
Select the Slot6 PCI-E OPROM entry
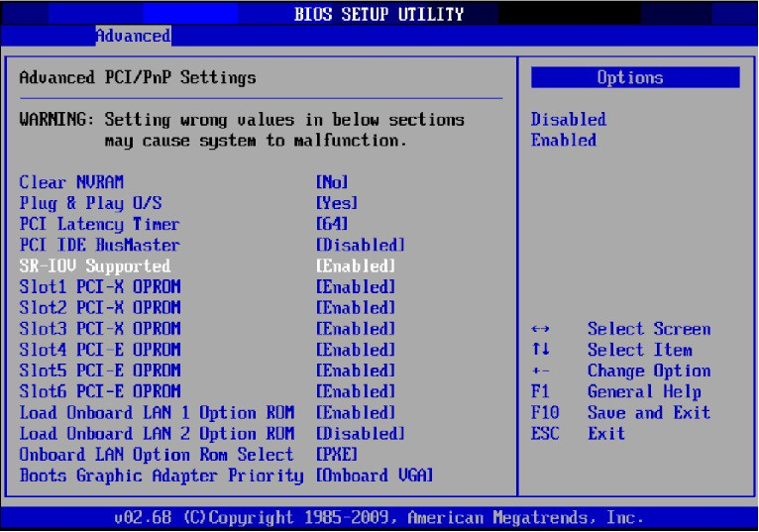click(x=100, y=391)
